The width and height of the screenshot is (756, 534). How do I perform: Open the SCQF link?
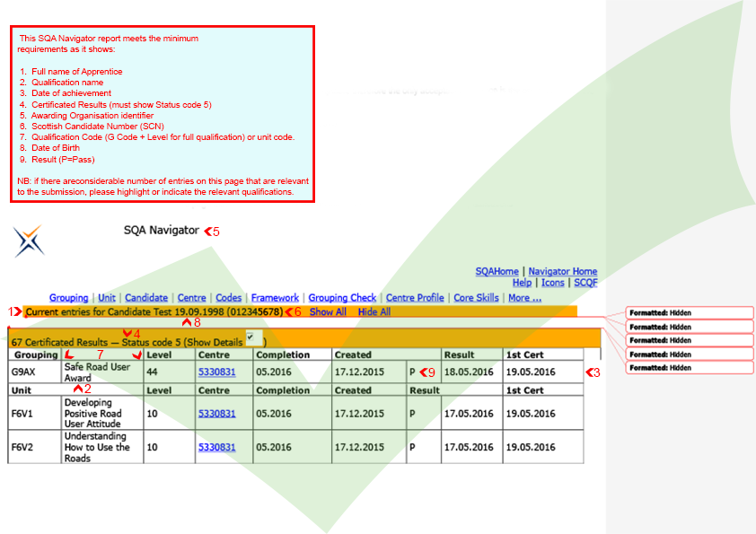click(585, 283)
